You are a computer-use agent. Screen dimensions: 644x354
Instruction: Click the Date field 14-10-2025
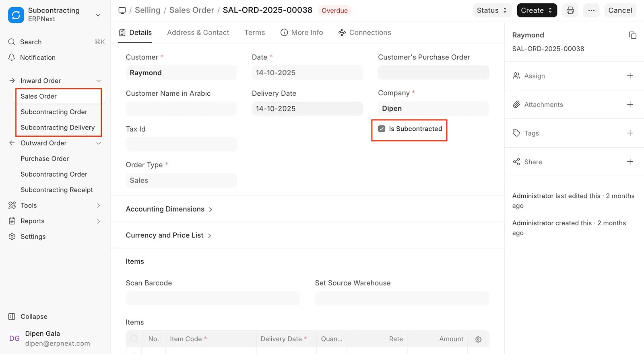coord(307,73)
